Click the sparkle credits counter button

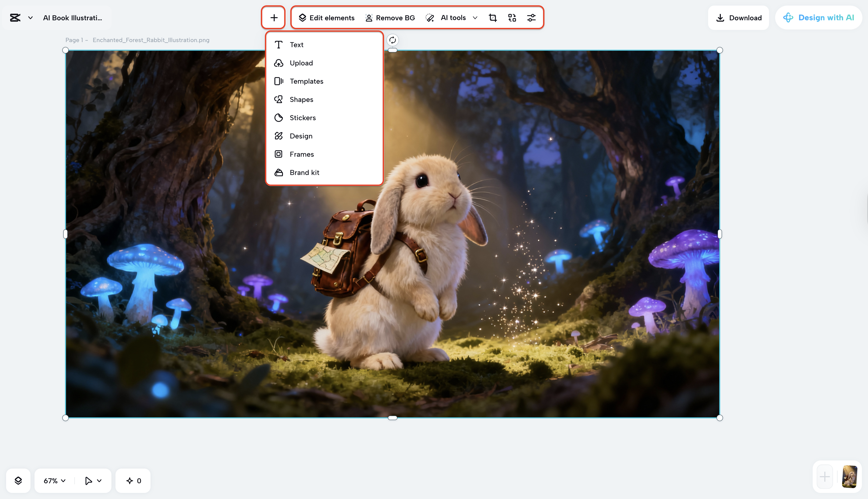pyautogui.click(x=133, y=480)
